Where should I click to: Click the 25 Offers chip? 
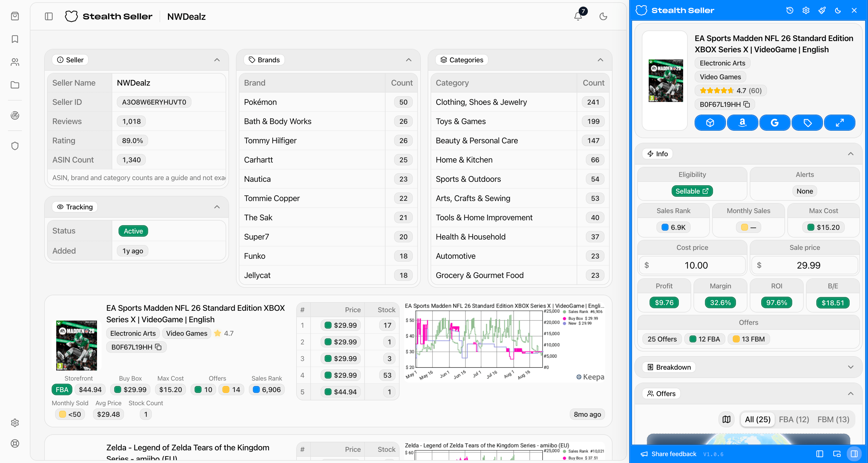[662, 339]
